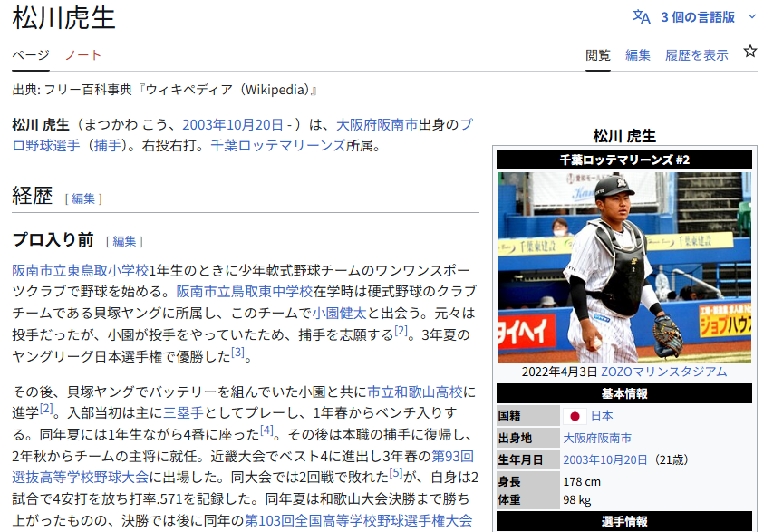Viewport: 773px width, 532px height.
Task: Click the page title 松川虎生
Action: click(63, 17)
